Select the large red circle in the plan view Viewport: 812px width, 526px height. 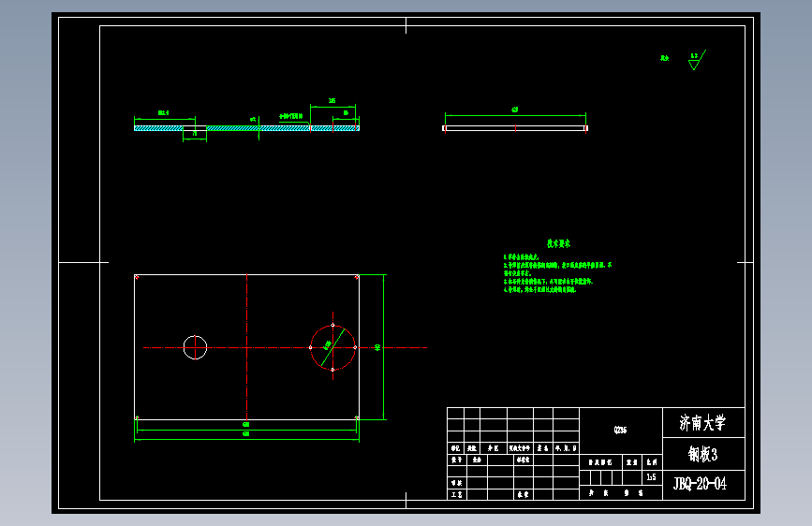pyautogui.click(x=332, y=347)
